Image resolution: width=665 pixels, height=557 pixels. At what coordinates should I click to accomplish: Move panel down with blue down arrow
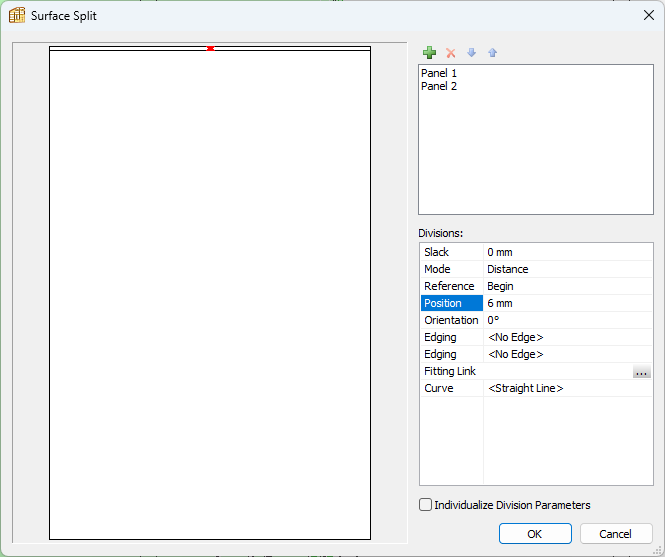point(471,53)
